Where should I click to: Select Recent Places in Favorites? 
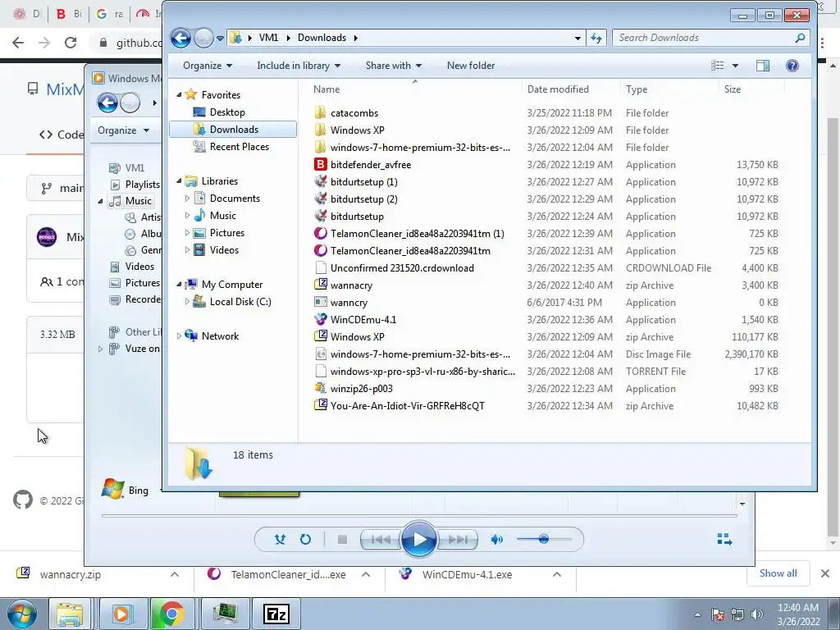point(239,147)
